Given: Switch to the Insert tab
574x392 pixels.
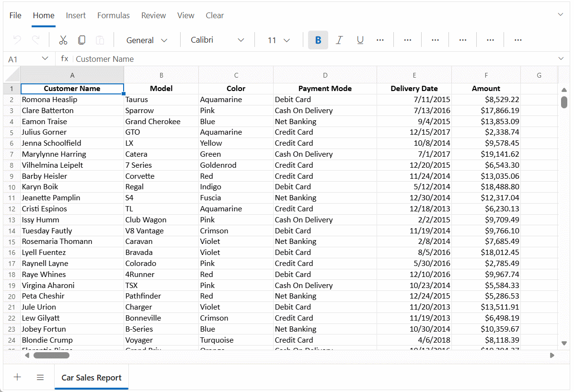Looking at the screenshot, I should coord(76,15).
